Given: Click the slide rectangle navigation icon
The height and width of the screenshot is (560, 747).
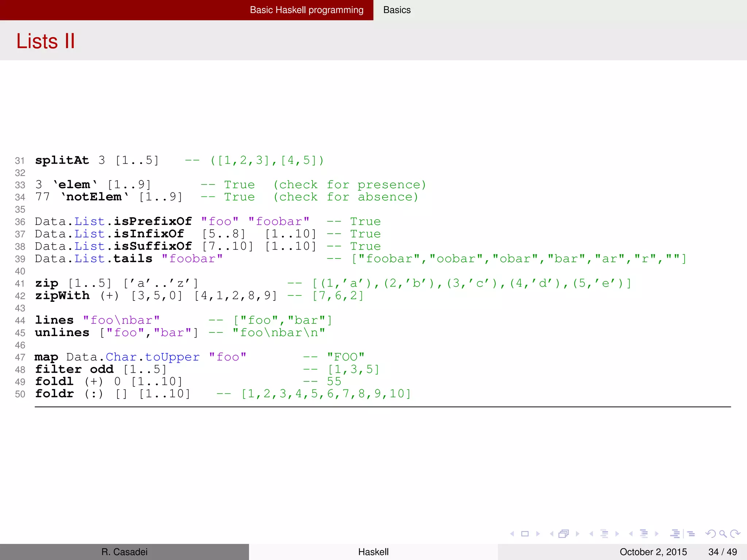Looking at the screenshot, I should 525,534.
